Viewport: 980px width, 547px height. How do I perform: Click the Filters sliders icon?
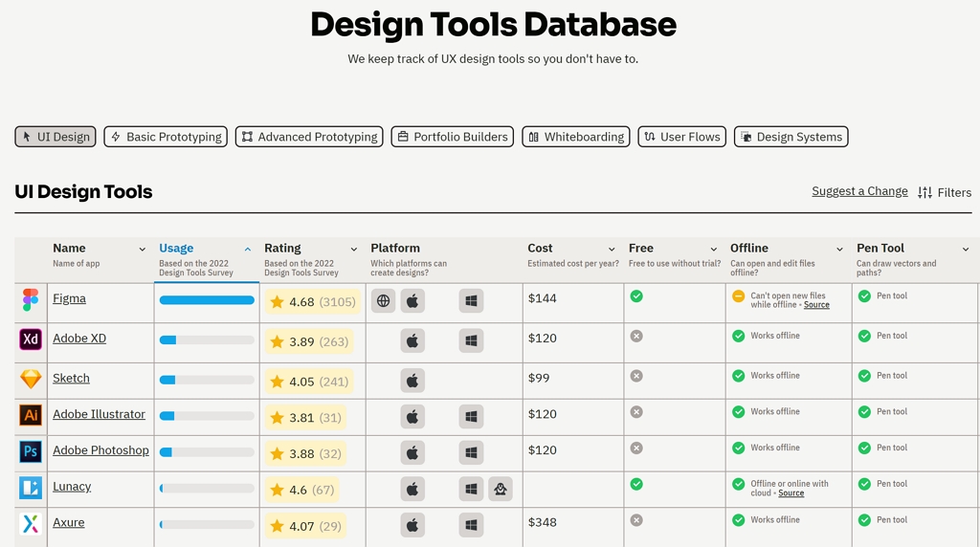tap(925, 192)
